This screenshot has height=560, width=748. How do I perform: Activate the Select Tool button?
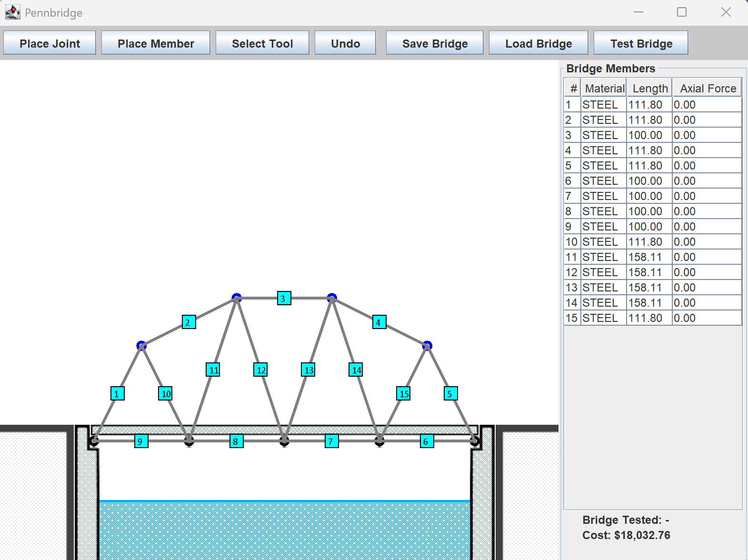click(262, 43)
